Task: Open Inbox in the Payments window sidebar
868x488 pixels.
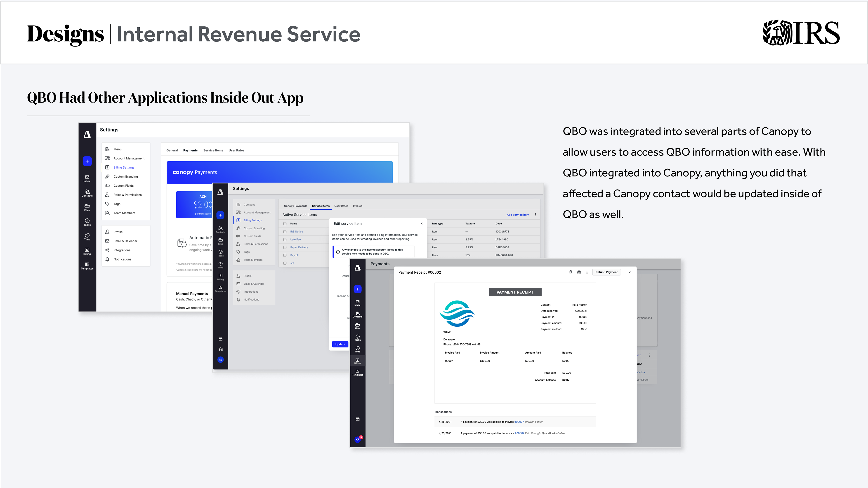Action: pos(358,303)
